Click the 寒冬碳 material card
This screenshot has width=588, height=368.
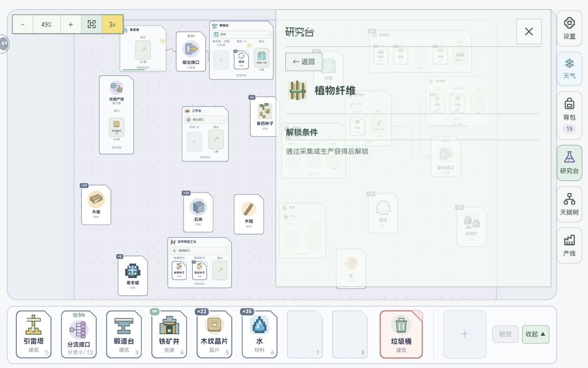pyautogui.click(x=132, y=276)
